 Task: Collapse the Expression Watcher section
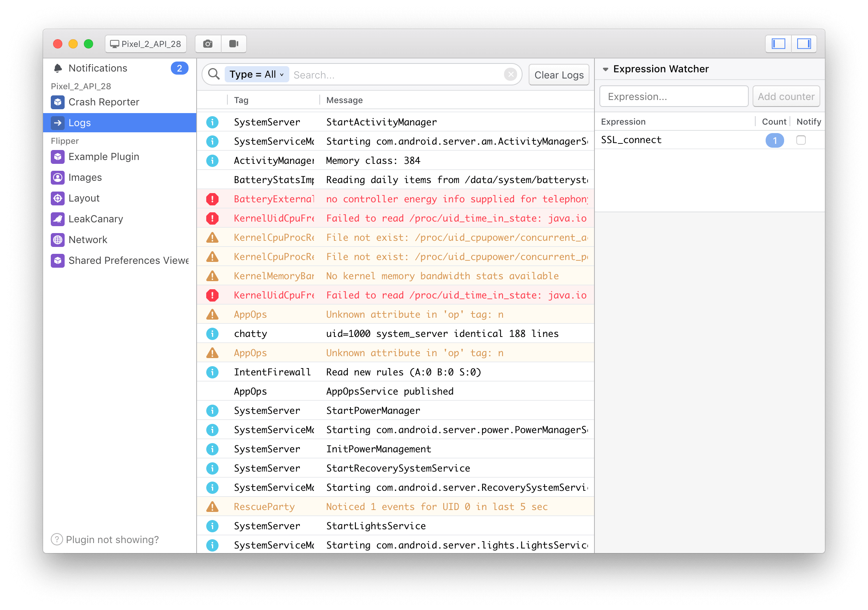pyautogui.click(x=605, y=69)
